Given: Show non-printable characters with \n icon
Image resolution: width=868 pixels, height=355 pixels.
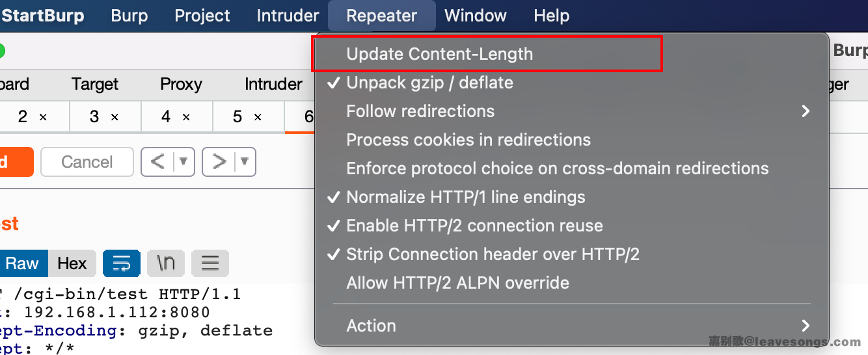Looking at the screenshot, I should point(166,263).
